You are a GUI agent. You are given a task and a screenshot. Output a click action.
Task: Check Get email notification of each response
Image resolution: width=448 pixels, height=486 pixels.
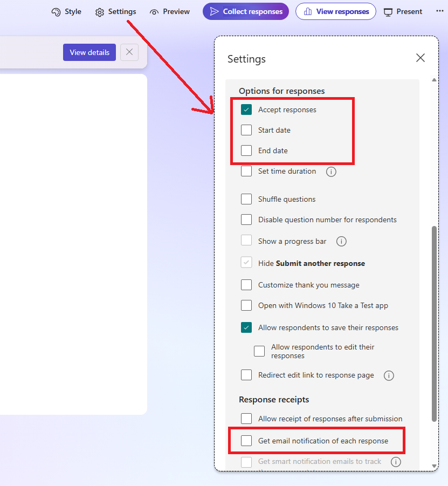(x=246, y=441)
